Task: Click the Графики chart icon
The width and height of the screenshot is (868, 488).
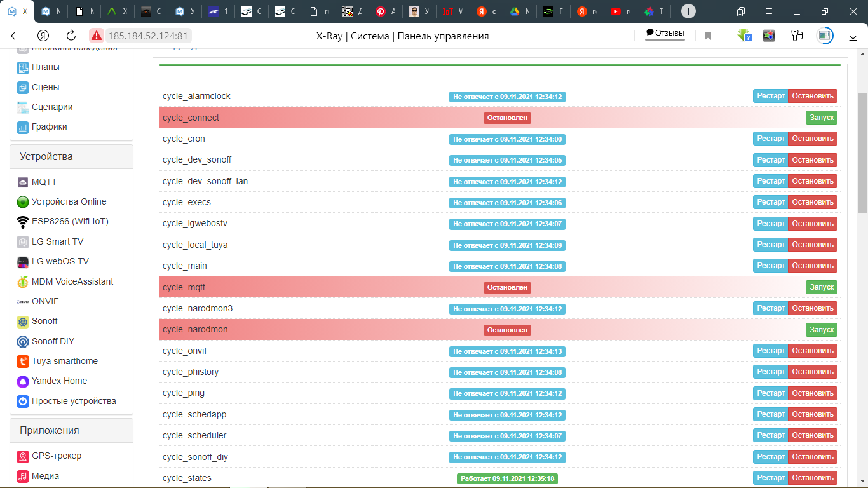Action: (x=22, y=127)
